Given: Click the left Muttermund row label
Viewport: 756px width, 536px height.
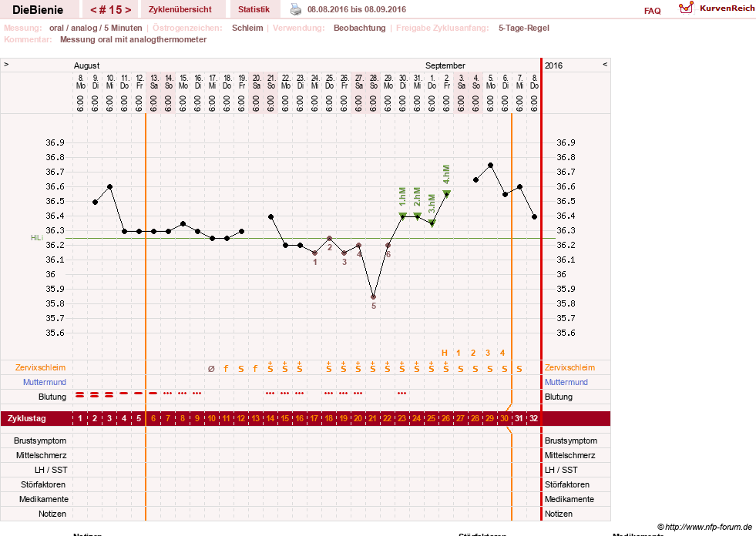Looking at the screenshot, I should pyautogui.click(x=45, y=382).
